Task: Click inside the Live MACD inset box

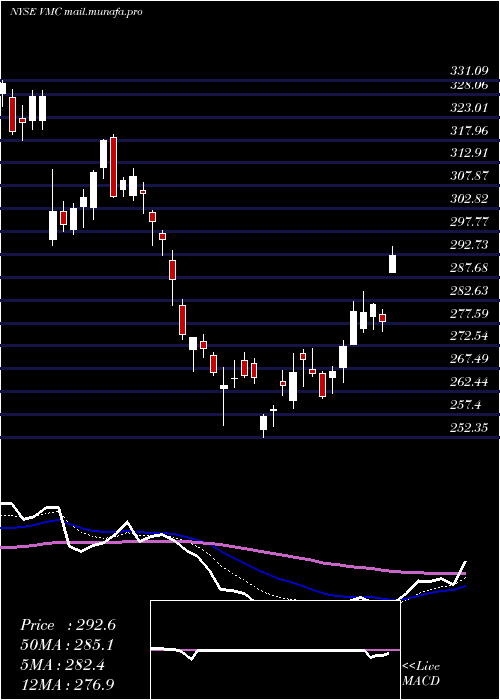Action: pyautogui.click(x=275, y=650)
